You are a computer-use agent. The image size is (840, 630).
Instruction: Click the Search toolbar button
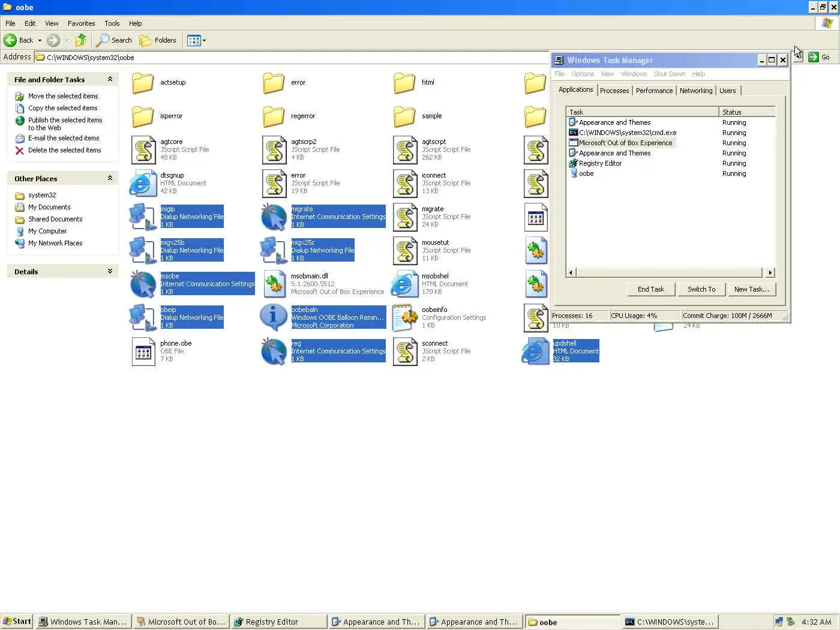click(x=114, y=40)
